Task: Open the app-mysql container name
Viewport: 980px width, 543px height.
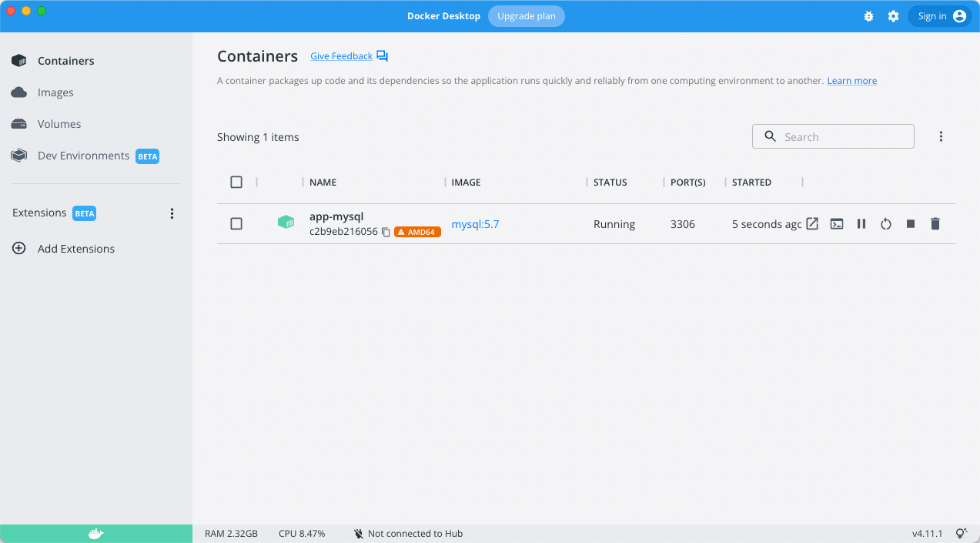Action: click(336, 216)
